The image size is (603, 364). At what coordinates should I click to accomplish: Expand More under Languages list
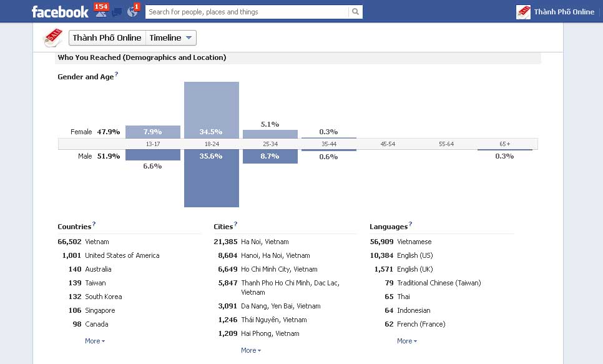pyautogui.click(x=406, y=341)
